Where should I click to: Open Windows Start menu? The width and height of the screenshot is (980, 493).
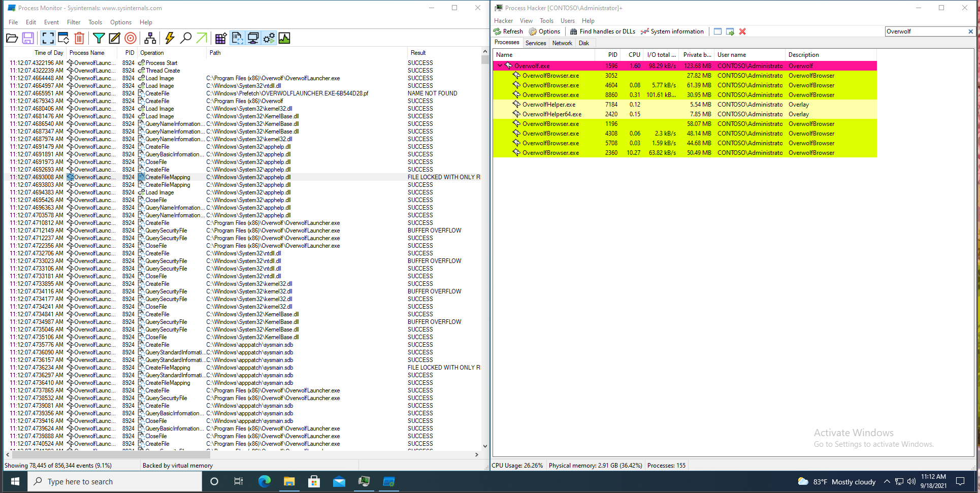(x=15, y=481)
